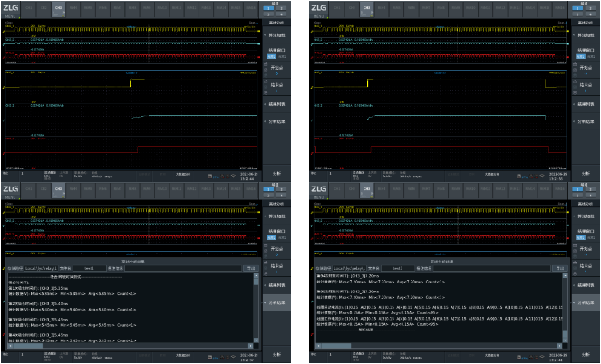Choose channel group 2 button, top-left scope screen
The width and height of the screenshot is (601, 364).
[x=281, y=8]
